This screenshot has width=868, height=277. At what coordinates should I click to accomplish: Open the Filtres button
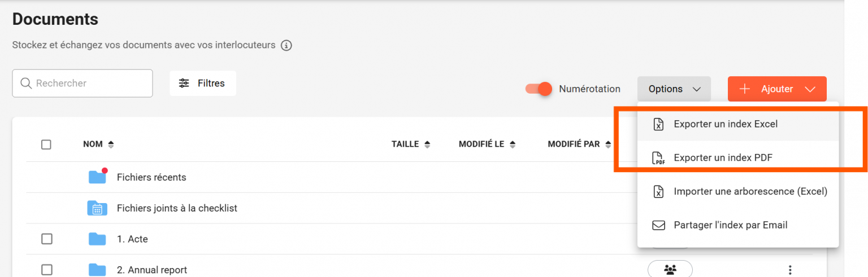(x=202, y=83)
